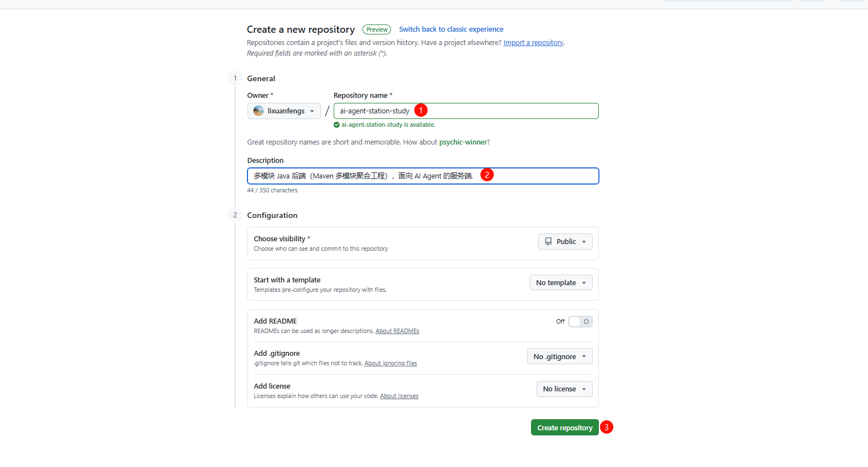
Task: Open the Owner dropdown selector
Action: click(x=284, y=111)
